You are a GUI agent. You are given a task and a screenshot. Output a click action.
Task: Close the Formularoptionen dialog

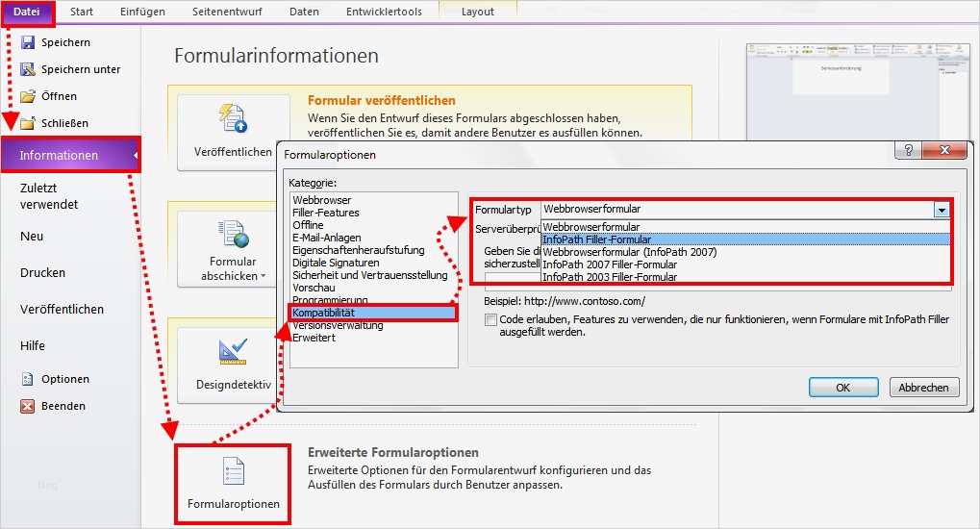(944, 150)
